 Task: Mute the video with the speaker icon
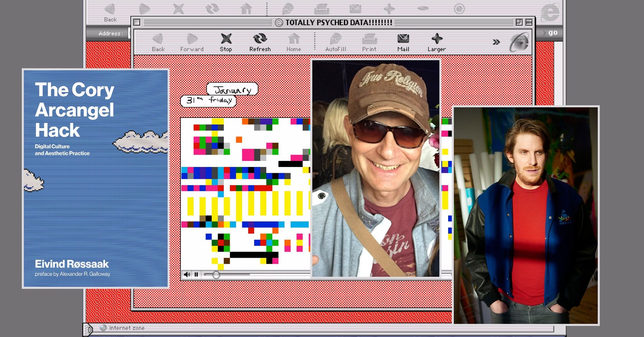tap(187, 274)
